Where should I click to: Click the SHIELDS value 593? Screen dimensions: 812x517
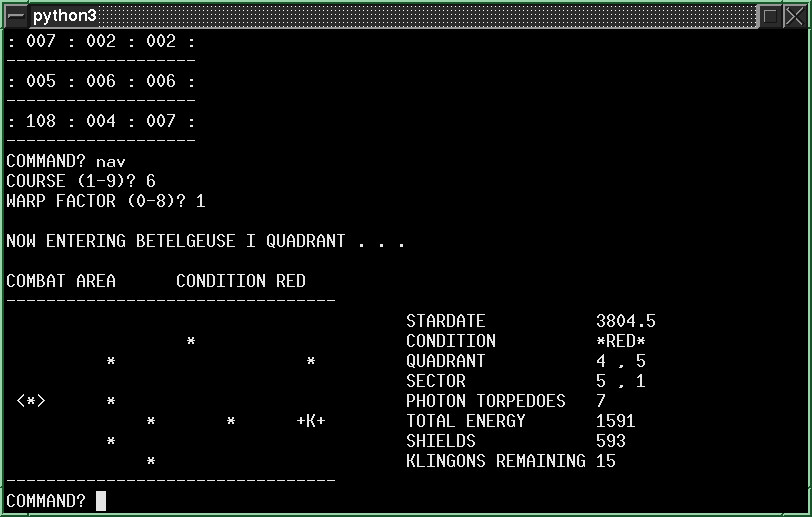tap(610, 441)
